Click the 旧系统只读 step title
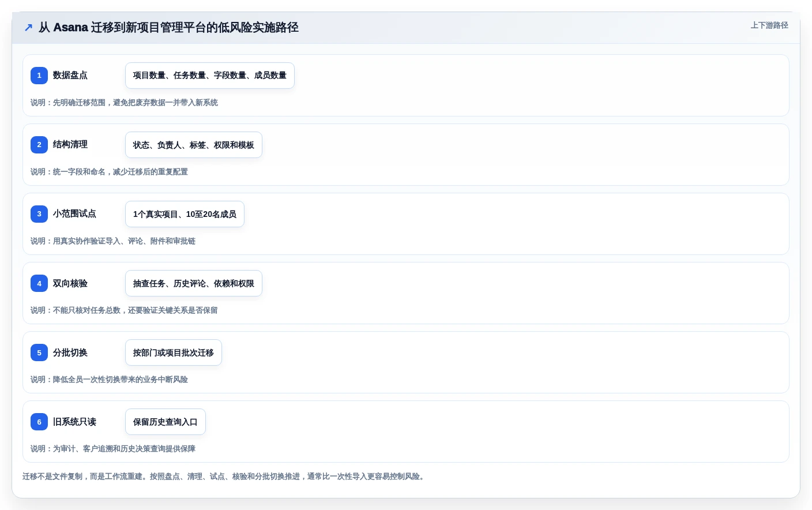Image resolution: width=812 pixels, height=510 pixels. click(74, 422)
